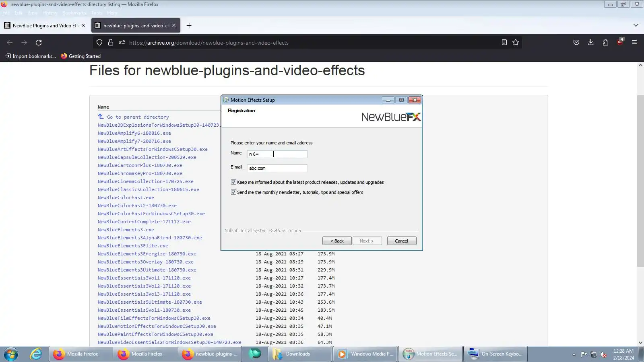Click the Name field in Motion Effects Setup
Image resolution: width=644 pixels, height=362 pixels.
277,154
